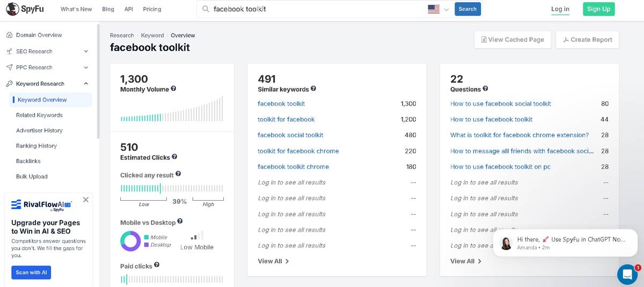Image resolution: width=644 pixels, height=287 pixels.
Task: Open How to message all friends question
Action: [x=522, y=151]
